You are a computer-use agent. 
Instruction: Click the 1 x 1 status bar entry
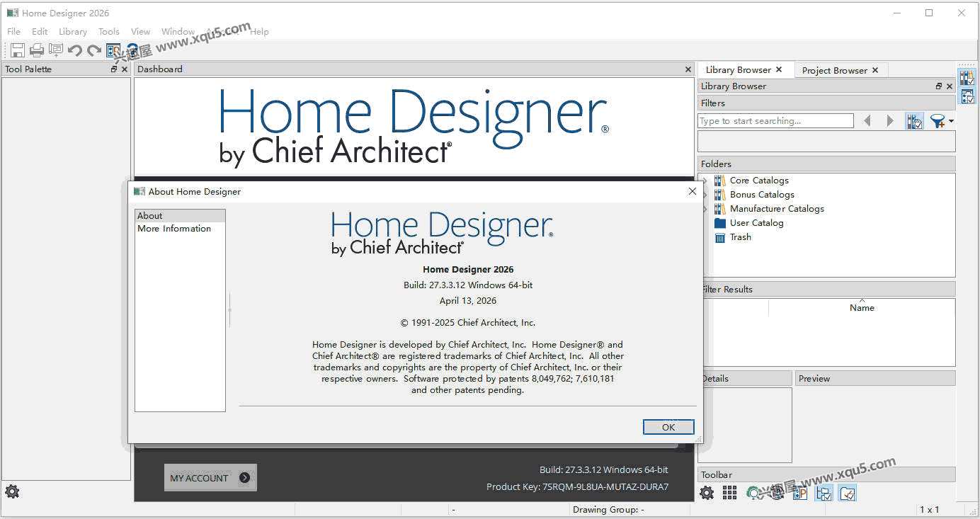929,510
